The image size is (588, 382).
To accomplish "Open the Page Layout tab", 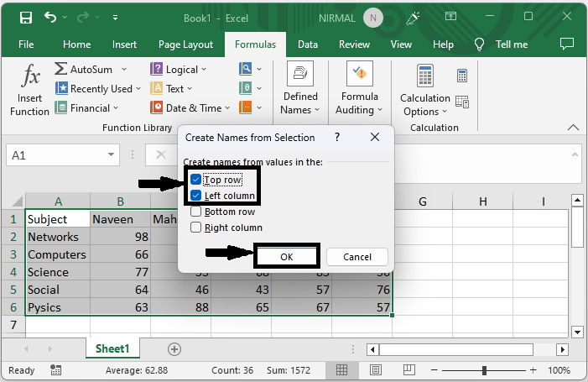I will [x=185, y=44].
